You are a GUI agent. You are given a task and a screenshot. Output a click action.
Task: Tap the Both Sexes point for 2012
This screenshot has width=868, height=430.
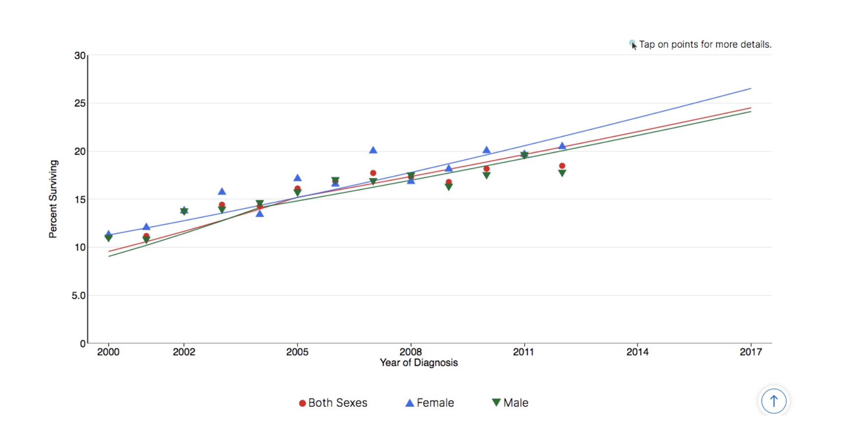562,166
